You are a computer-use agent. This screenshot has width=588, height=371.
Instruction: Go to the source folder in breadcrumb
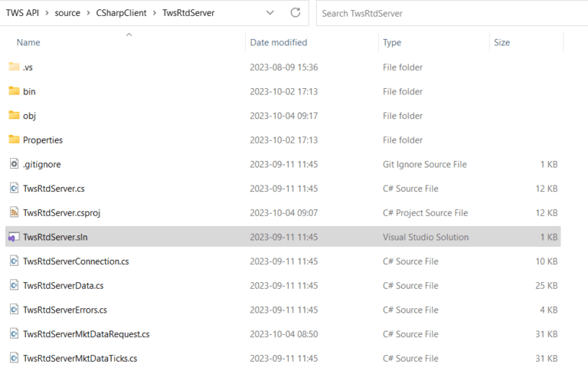tap(67, 13)
